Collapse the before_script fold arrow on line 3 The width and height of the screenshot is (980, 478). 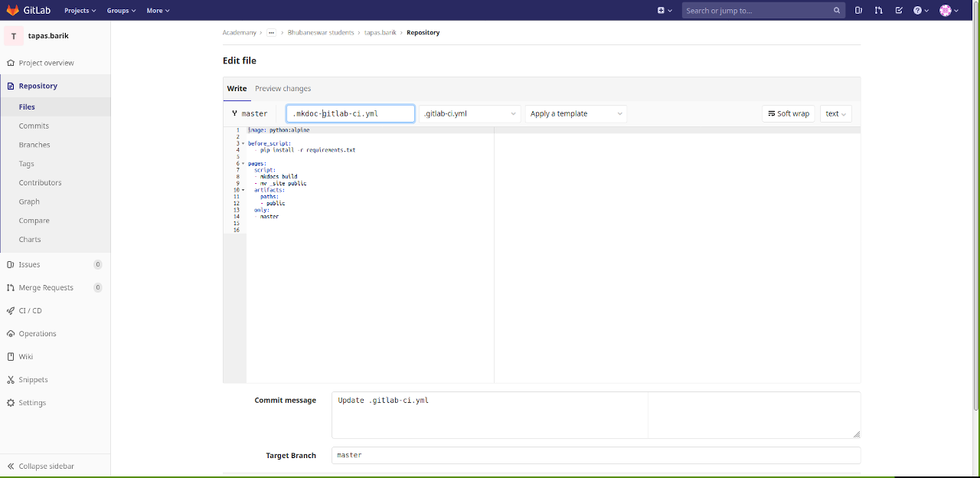click(243, 143)
